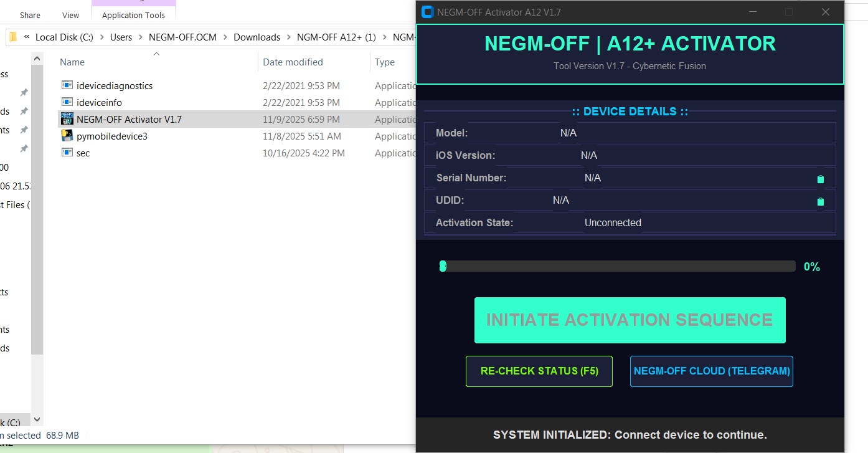Image resolution: width=868 pixels, height=453 pixels.
Task: Click the navigation pane scroll down arrow
Action: 37,419
